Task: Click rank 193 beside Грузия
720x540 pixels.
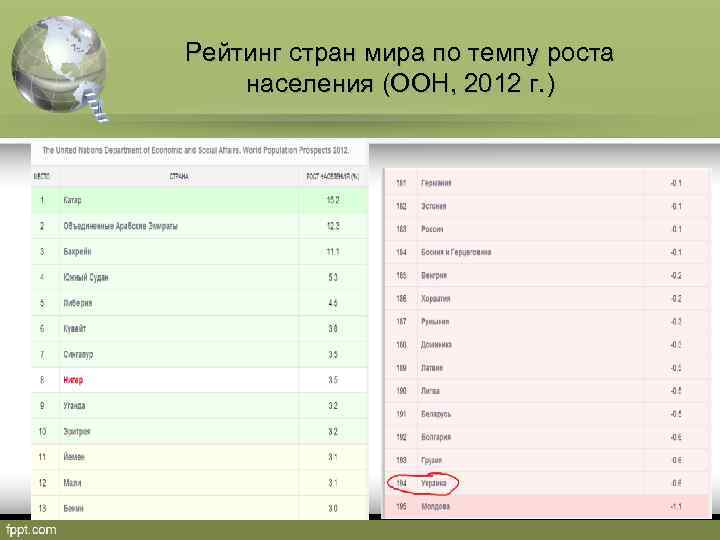Action: point(401,460)
